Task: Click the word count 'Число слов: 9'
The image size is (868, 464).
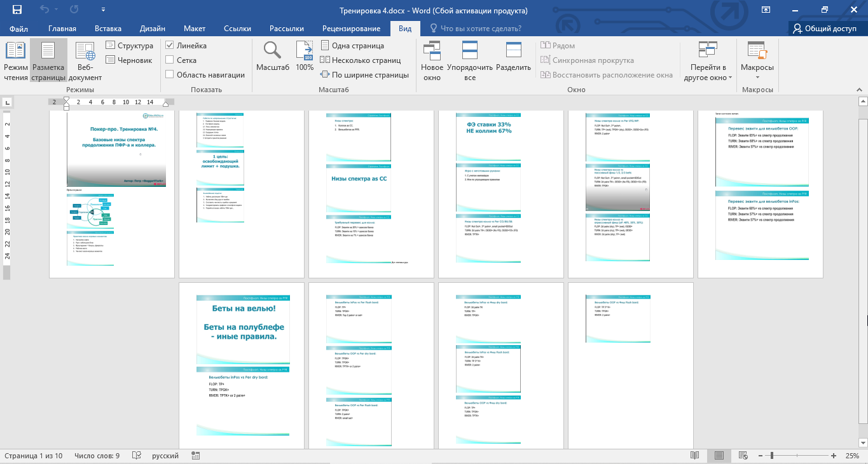Action: click(97, 456)
